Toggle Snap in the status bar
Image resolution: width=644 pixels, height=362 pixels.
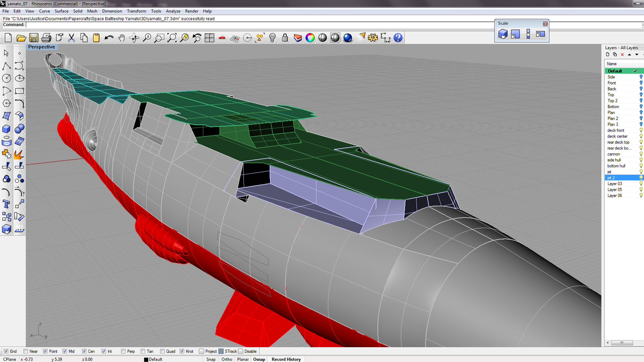(211, 359)
